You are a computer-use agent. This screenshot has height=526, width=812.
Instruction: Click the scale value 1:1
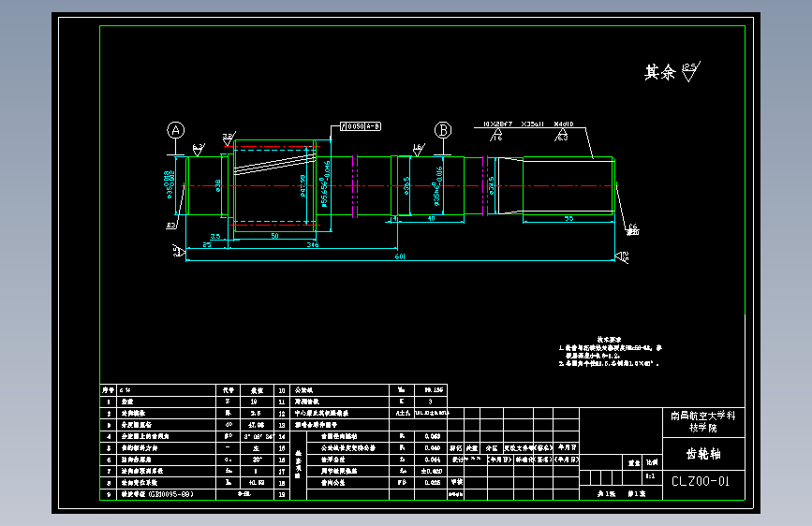(x=650, y=475)
